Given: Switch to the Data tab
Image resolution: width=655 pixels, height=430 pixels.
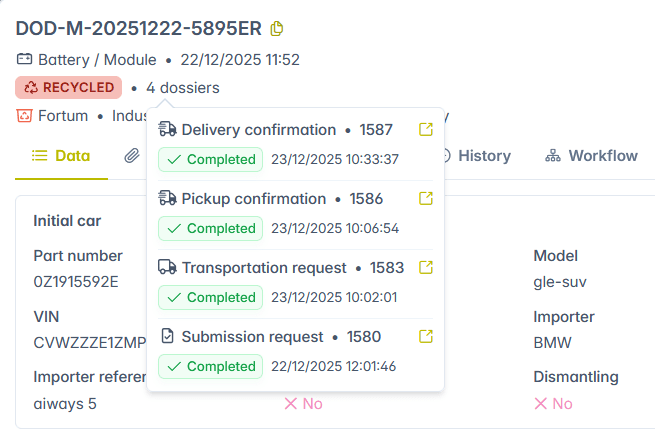Looking at the screenshot, I should [61, 156].
